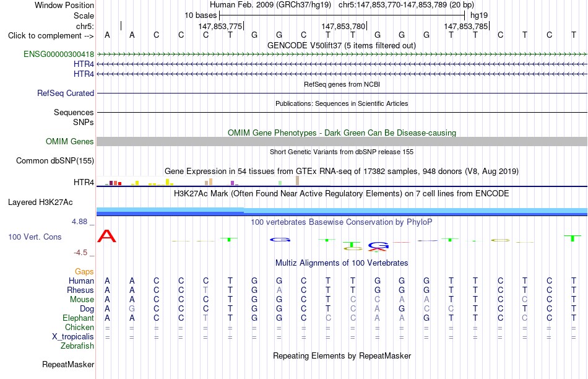Click the Sequences label of the Publications track
Image resolution: width=588 pixels, height=379 pixels.
[x=74, y=113]
